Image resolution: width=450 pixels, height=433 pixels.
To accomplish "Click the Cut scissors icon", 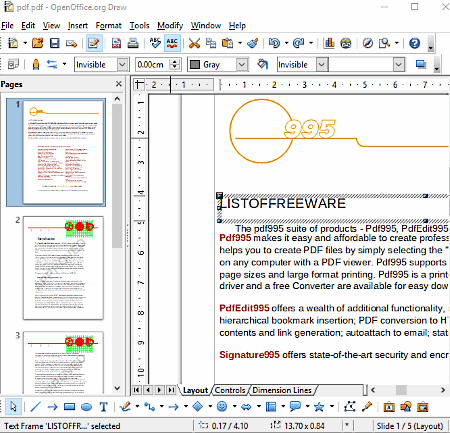I will point(194,43).
